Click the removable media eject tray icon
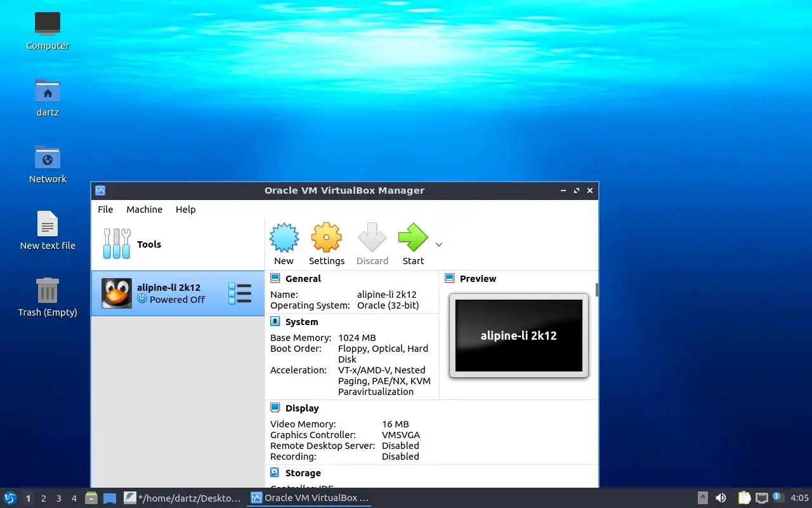This screenshot has height=508, width=812. 703,498
